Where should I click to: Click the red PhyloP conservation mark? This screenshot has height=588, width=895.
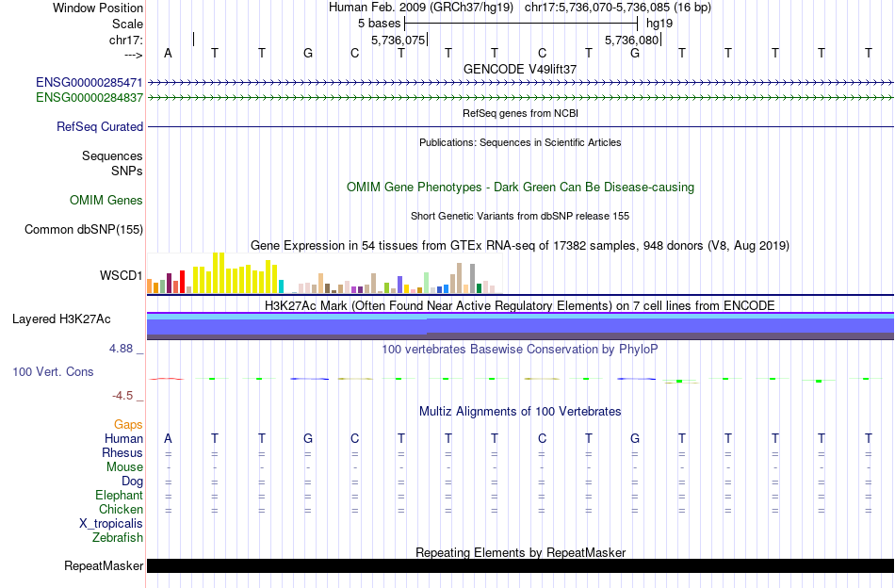click(x=167, y=379)
